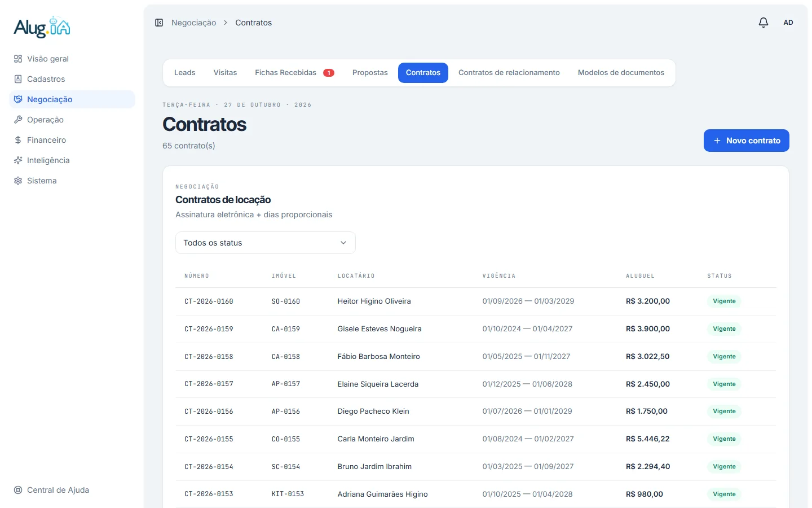Open Sistema in the sidebar
The height and width of the screenshot is (508, 812).
pos(72,181)
